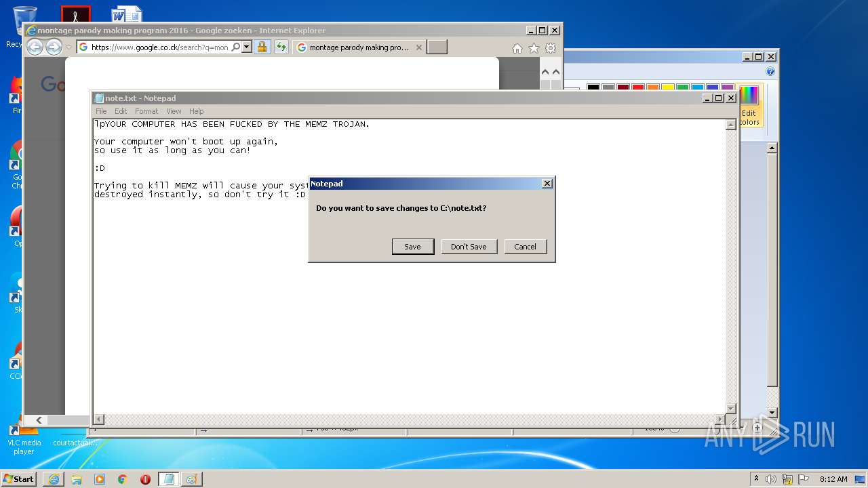868x488 pixels.
Task: Click Save in the Notepad dialog
Action: [412, 247]
